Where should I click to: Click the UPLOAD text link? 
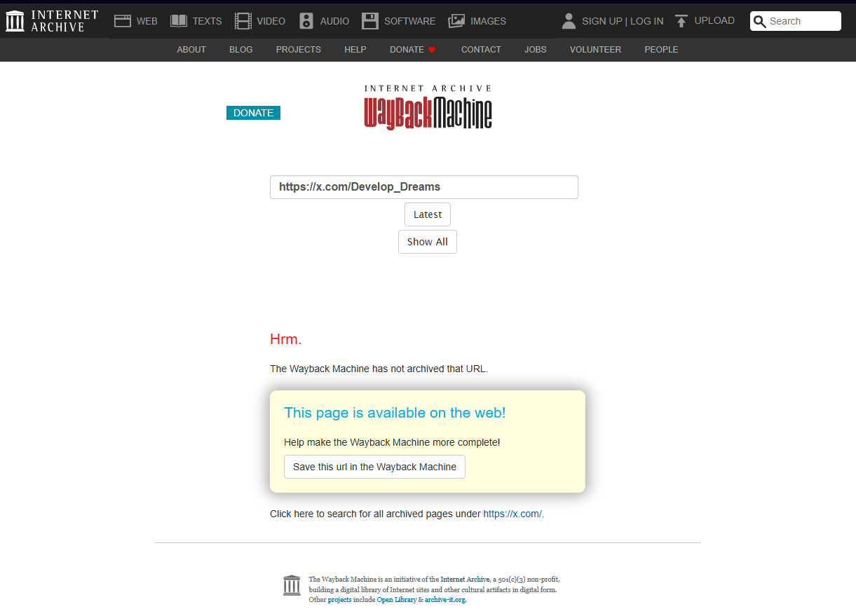pos(714,21)
